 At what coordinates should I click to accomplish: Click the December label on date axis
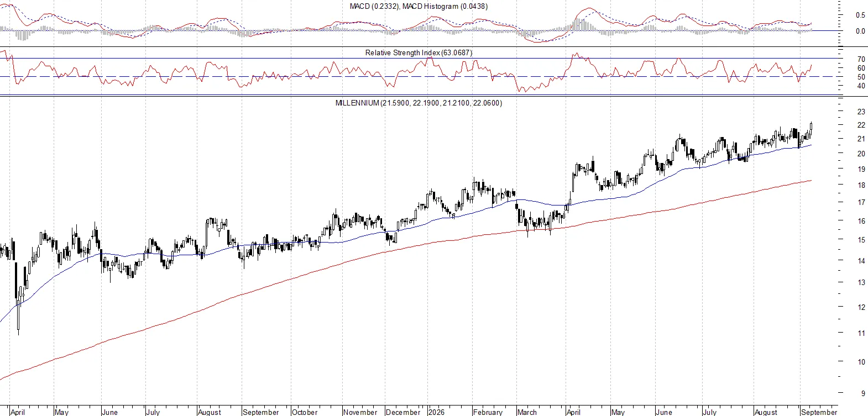[403, 412]
